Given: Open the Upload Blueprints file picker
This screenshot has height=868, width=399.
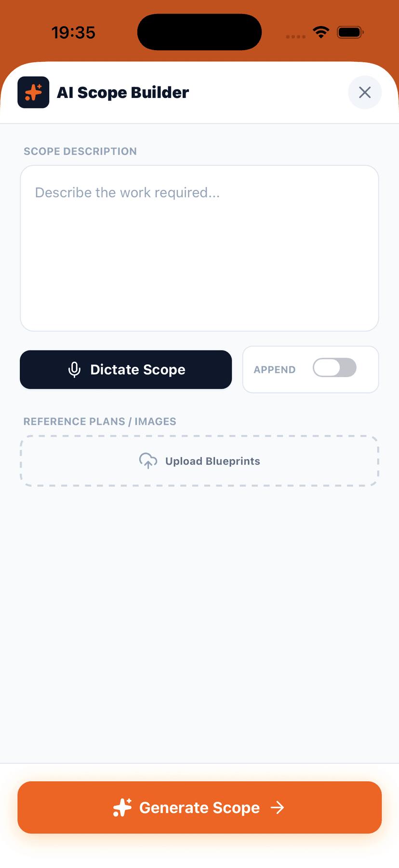Looking at the screenshot, I should point(199,461).
